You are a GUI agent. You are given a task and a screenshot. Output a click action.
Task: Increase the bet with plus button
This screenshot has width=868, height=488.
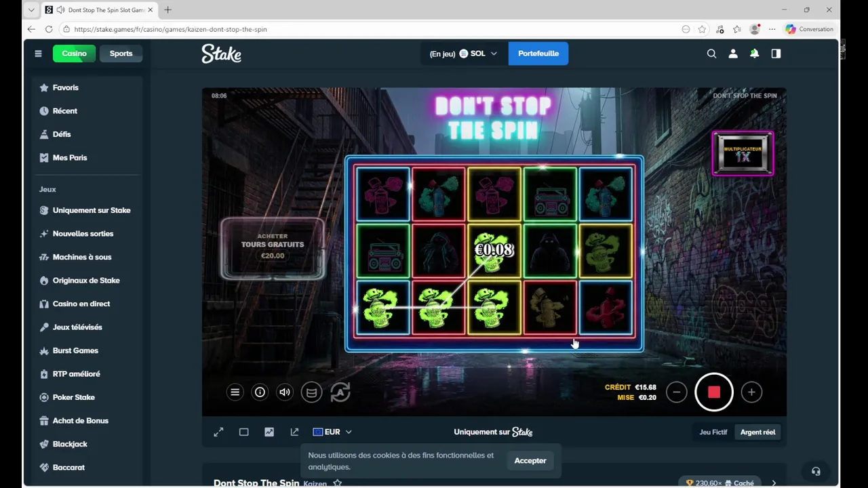tap(751, 392)
